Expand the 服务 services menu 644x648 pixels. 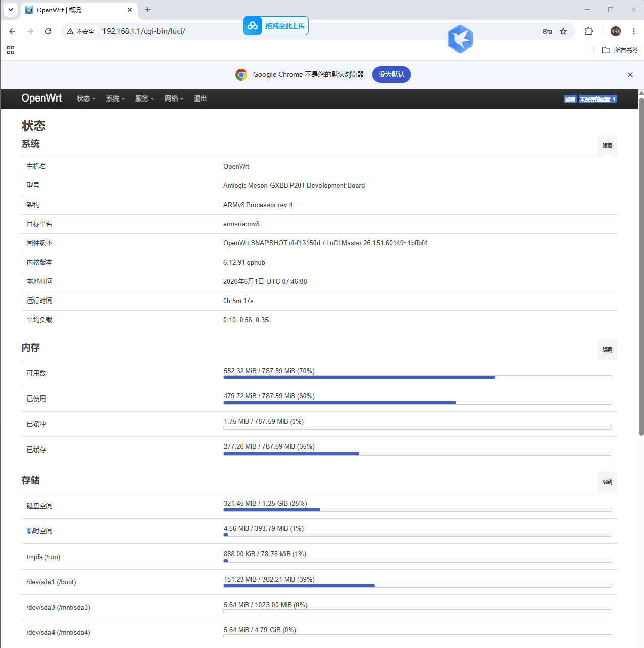(145, 98)
